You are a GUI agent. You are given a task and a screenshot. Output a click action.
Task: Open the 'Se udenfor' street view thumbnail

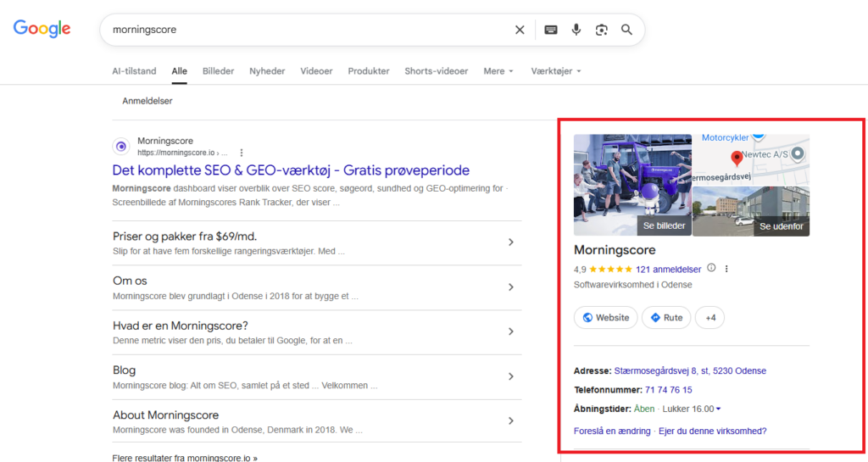[751, 211]
